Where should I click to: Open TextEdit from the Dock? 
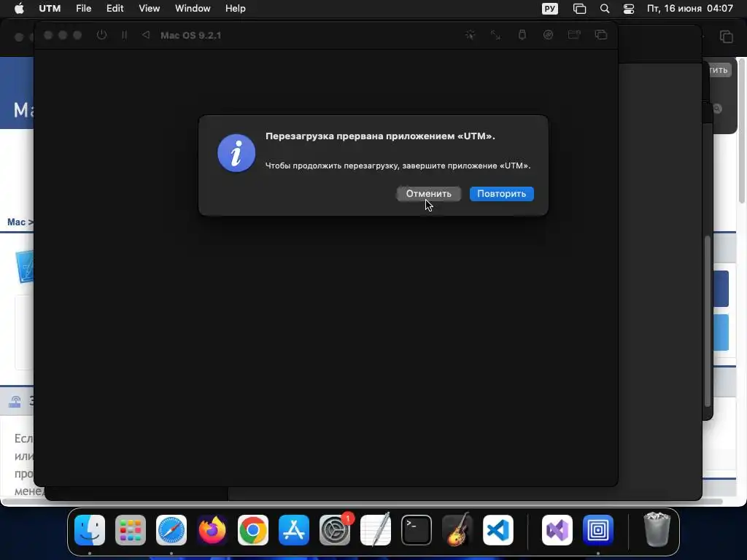point(376,530)
